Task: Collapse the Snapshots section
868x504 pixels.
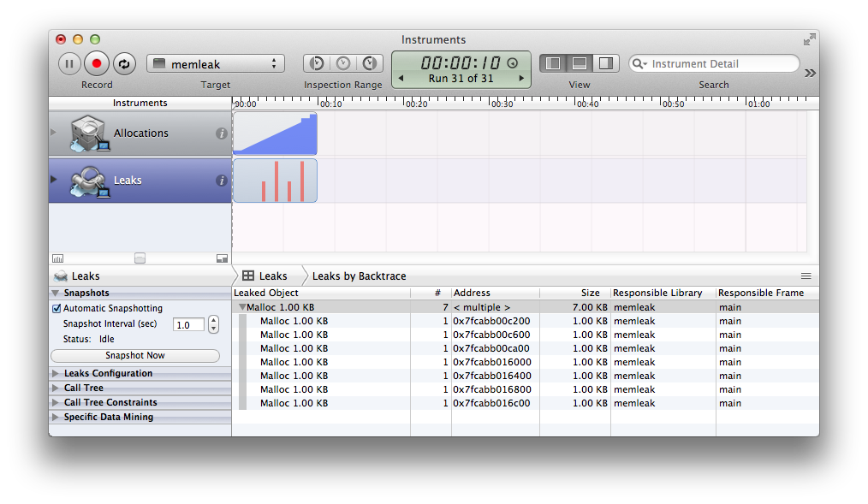Action: 56,294
